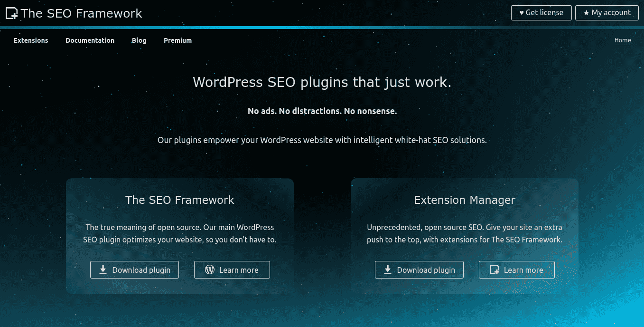Open the Extensions menu item
Screen dimensions: 644x327
coord(31,40)
